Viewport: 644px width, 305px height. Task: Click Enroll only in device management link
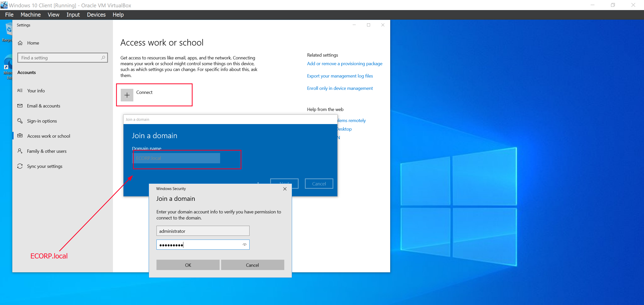(340, 88)
